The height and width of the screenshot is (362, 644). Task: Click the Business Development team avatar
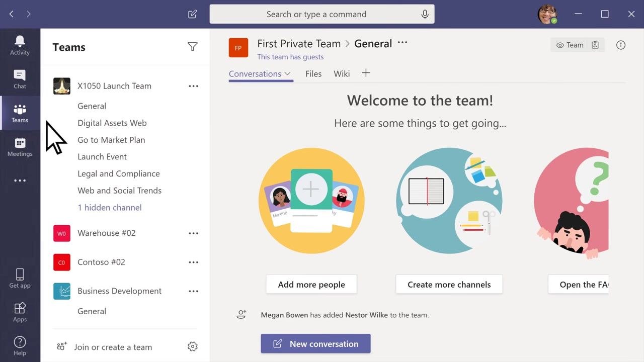(x=62, y=291)
